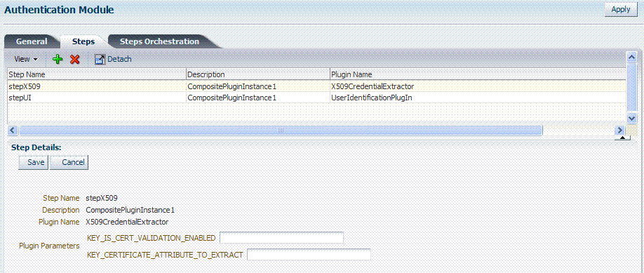Click the table's scroll down arrow
The image size is (644, 273).
coord(632,118)
